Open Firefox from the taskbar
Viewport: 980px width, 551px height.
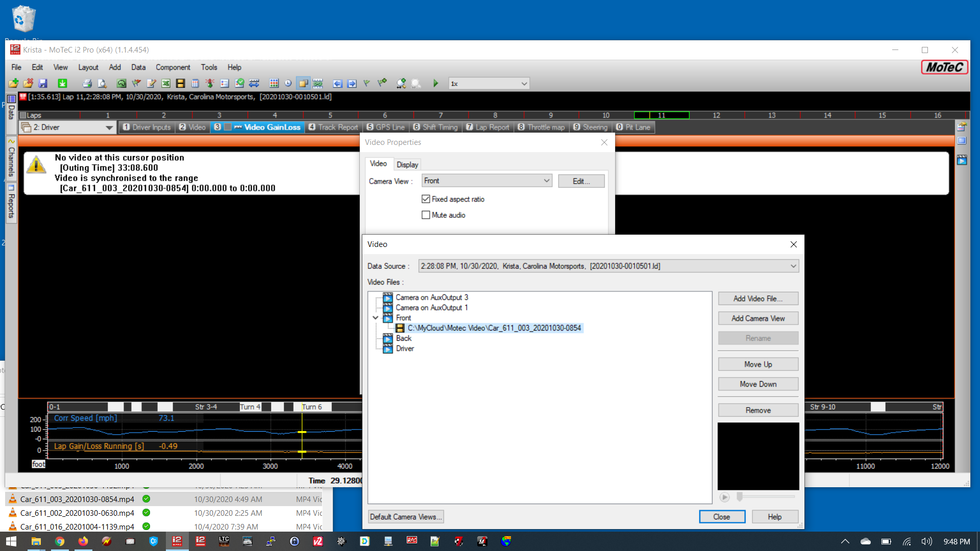pyautogui.click(x=83, y=541)
